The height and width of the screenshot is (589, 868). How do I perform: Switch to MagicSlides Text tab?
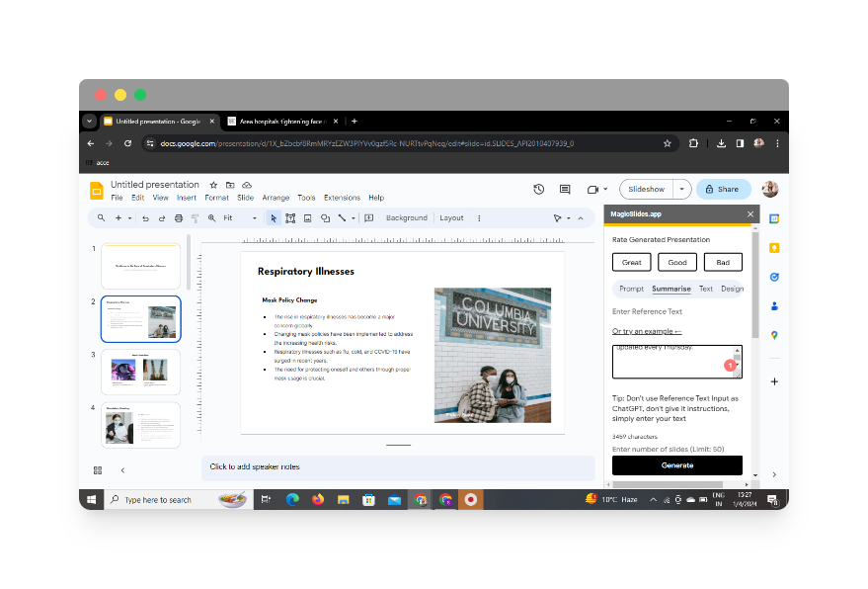click(706, 289)
